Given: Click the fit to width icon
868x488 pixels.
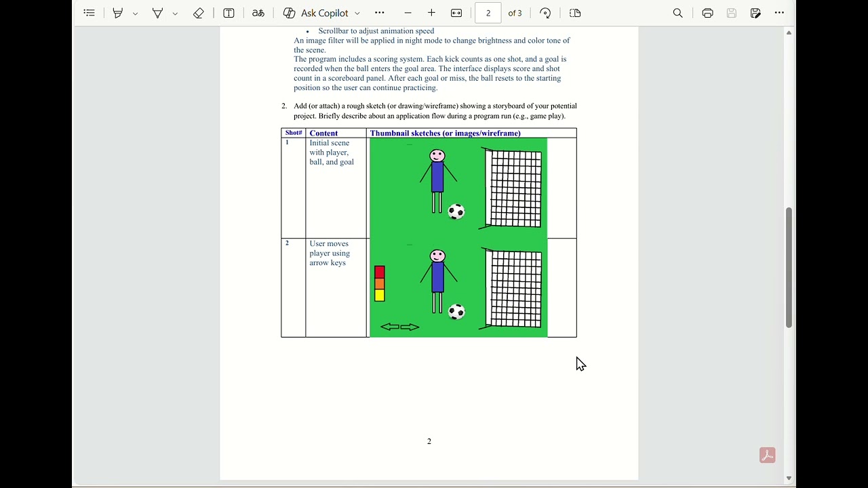Looking at the screenshot, I should pyautogui.click(x=456, y=13).
